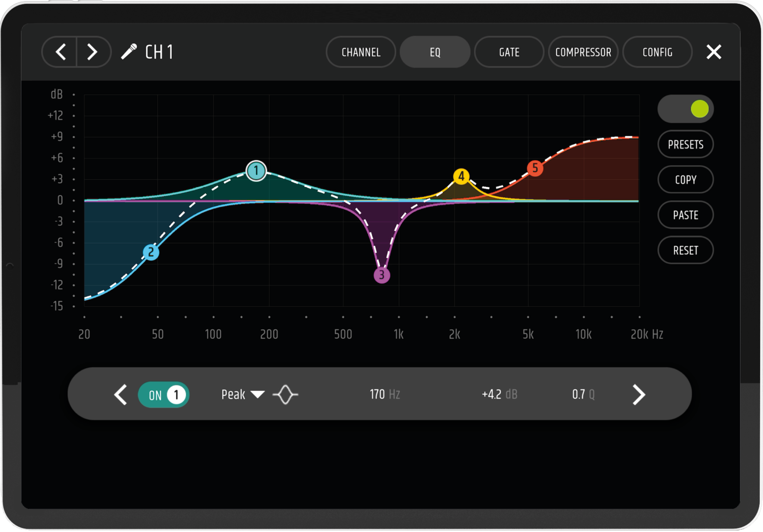The image size is (763, 532).
Task: Close the channel editor with X
Action: (713, 52)
